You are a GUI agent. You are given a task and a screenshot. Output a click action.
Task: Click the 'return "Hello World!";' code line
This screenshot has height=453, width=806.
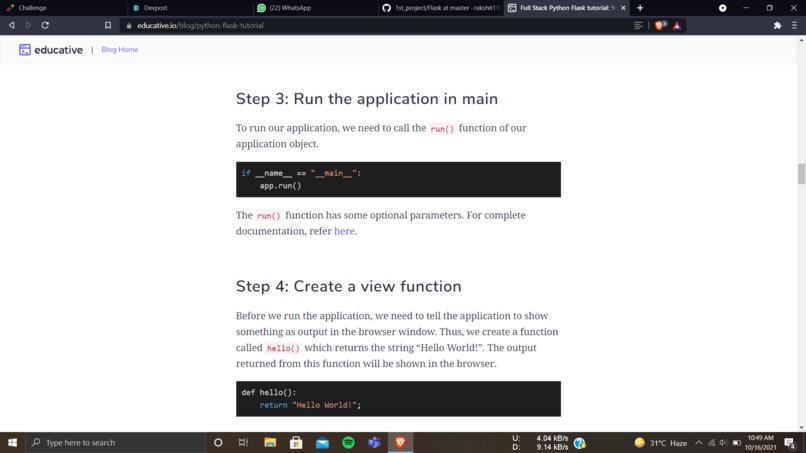(310, 405)
